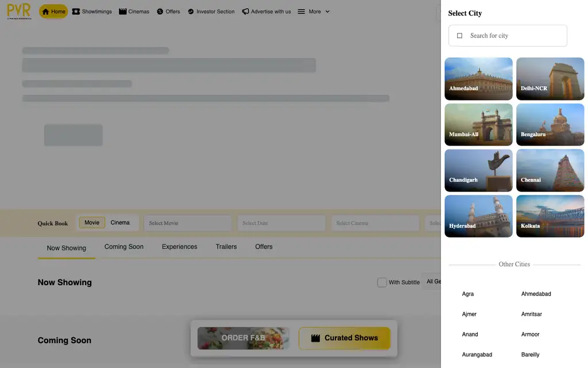Click the Home house icon
The image size is (588, 368).
(46, 11)
